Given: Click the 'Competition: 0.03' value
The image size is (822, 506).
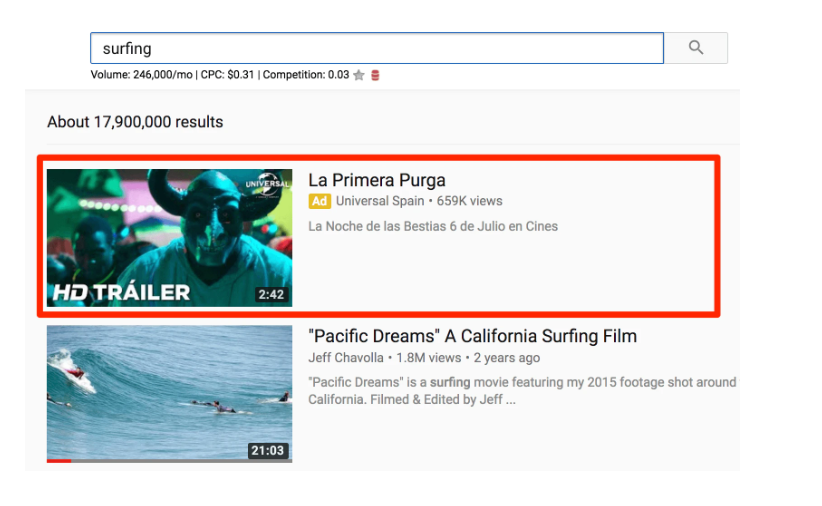Looking at the screenshot, I should [x=306, y=74].
